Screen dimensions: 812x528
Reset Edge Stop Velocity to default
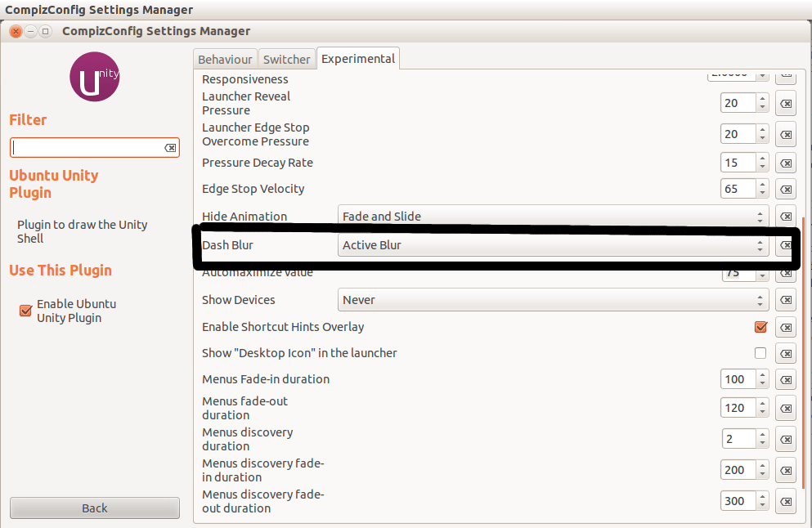coord(786,189)
